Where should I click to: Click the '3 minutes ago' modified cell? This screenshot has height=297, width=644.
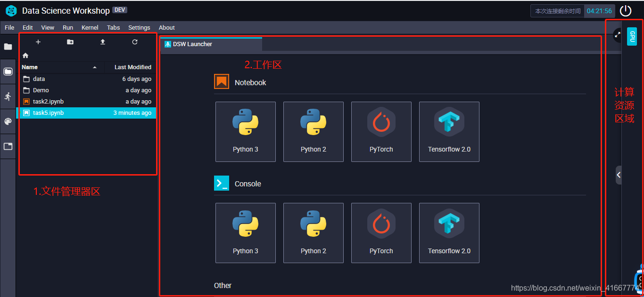click(x=132, y=113)
